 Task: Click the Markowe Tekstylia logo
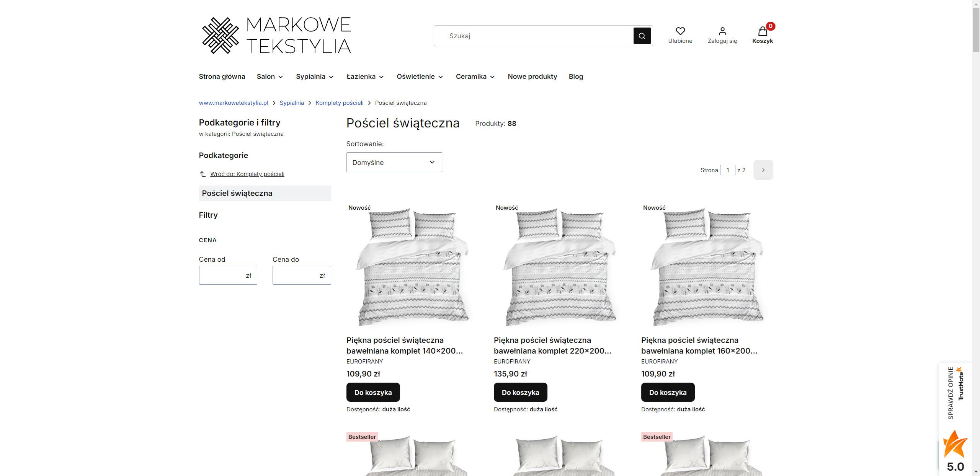tap(276, 35)
